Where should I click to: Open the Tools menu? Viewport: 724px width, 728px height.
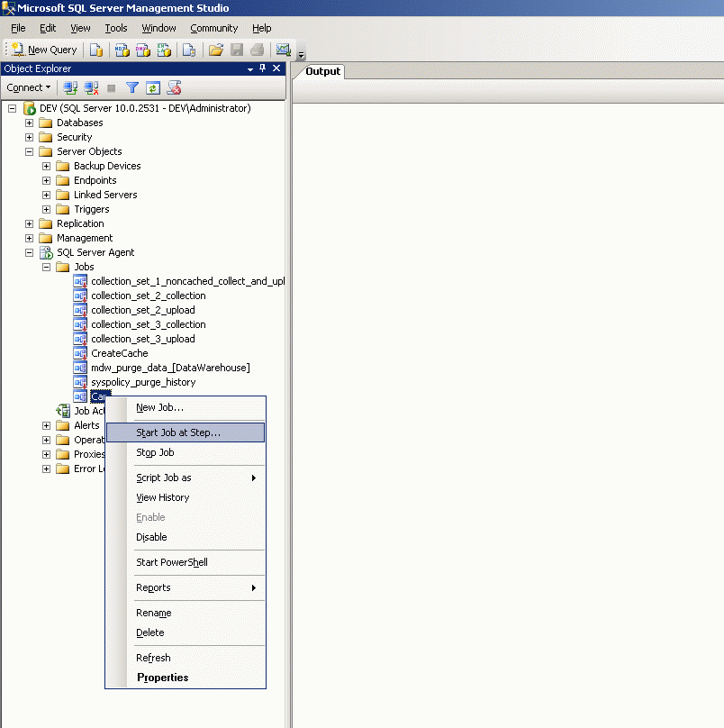[116, 28]
